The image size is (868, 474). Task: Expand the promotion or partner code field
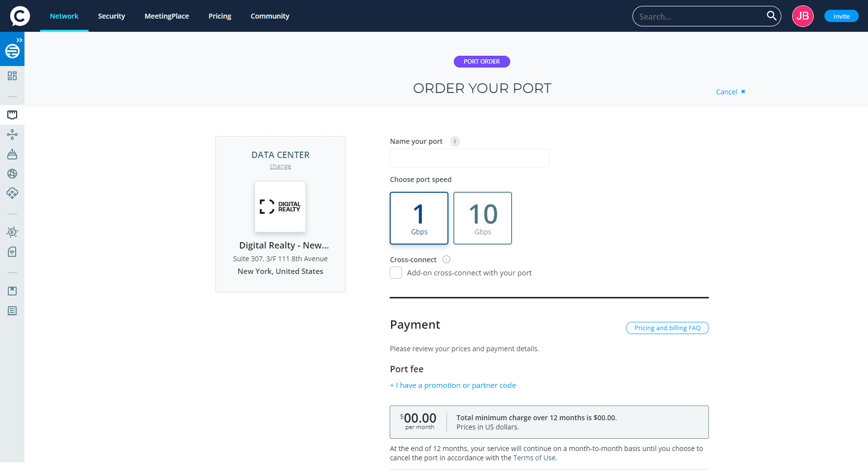[453, 385]
